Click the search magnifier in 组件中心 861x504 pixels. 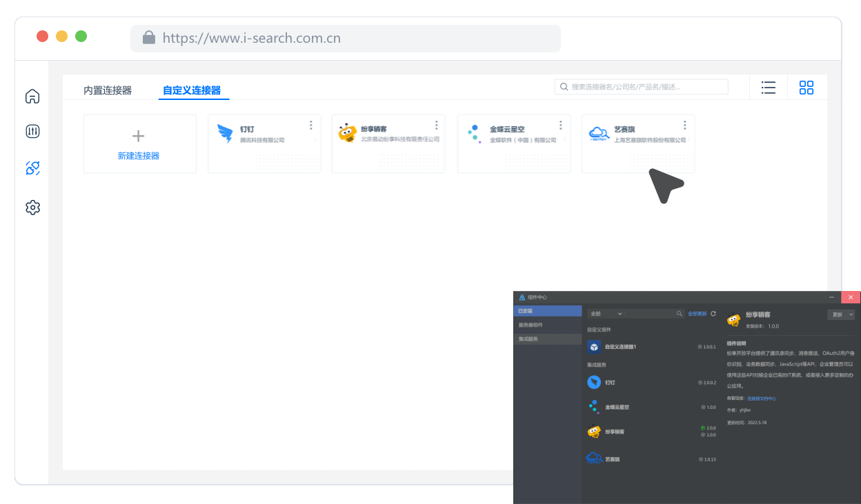point(679,314)
